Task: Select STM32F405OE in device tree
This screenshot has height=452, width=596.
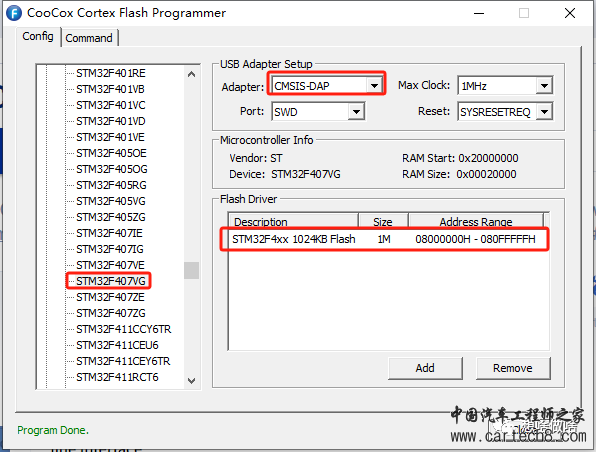Action: click(x=111, y=153)
